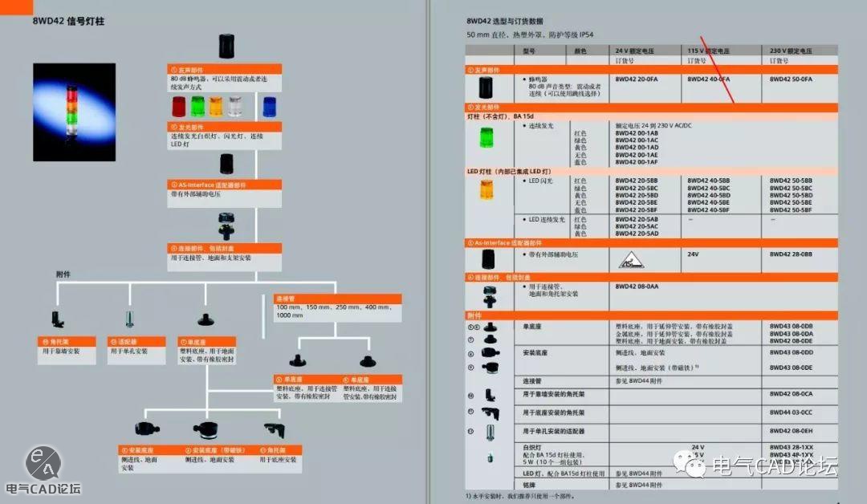Viewport: 867px width, 504px height.
Task: Select order number 8WD42 08-0EH
Action: tap(791, 431)
